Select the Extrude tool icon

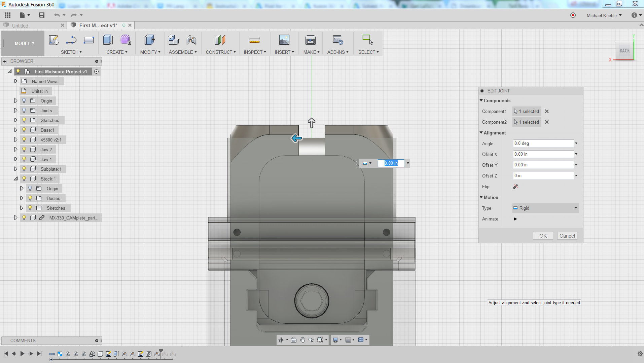point(108,40)
